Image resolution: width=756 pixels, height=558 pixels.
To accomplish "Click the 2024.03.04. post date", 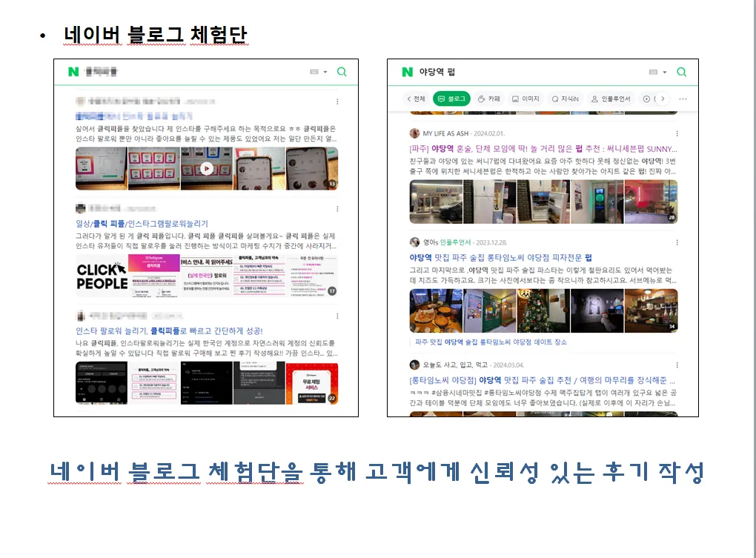I will [x=508, y=365].
